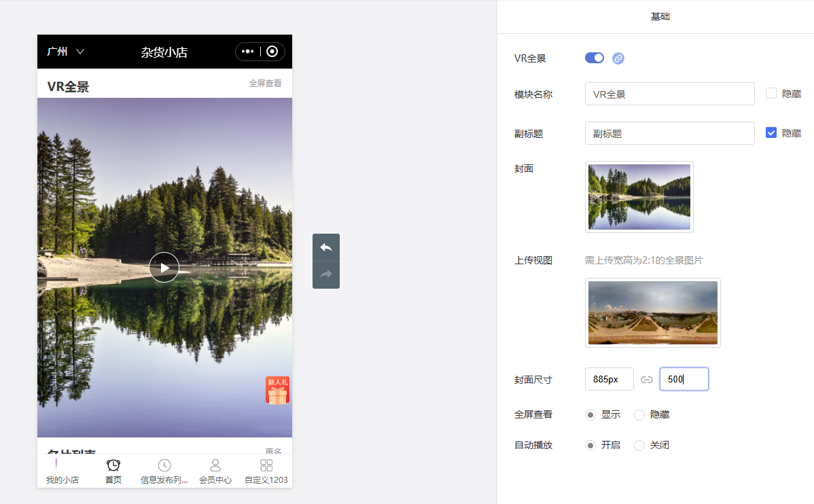Click the 封面尺寸 label
This screenshot has width=814, height=504.
(x=533, y=380)
